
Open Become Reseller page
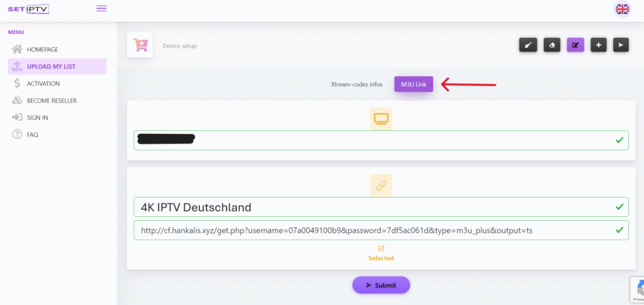51,101
